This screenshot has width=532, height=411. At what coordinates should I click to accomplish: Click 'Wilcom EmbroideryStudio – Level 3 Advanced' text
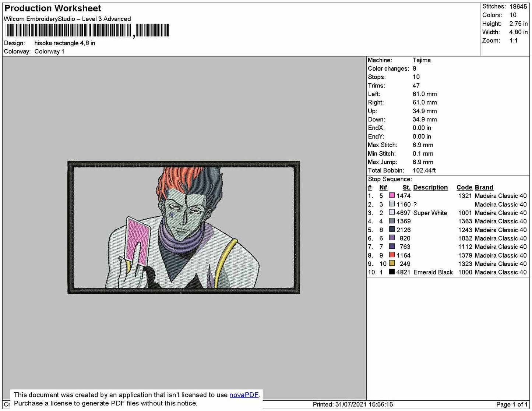pos(67,19)
